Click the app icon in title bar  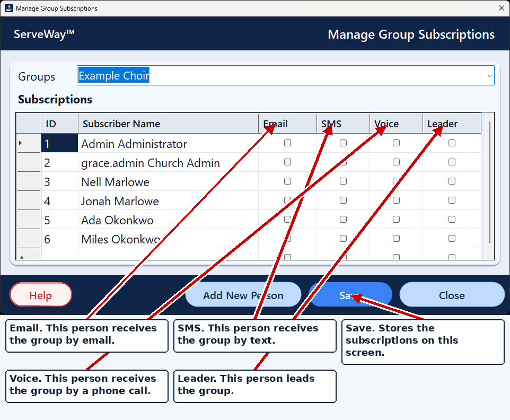[9, 8]
